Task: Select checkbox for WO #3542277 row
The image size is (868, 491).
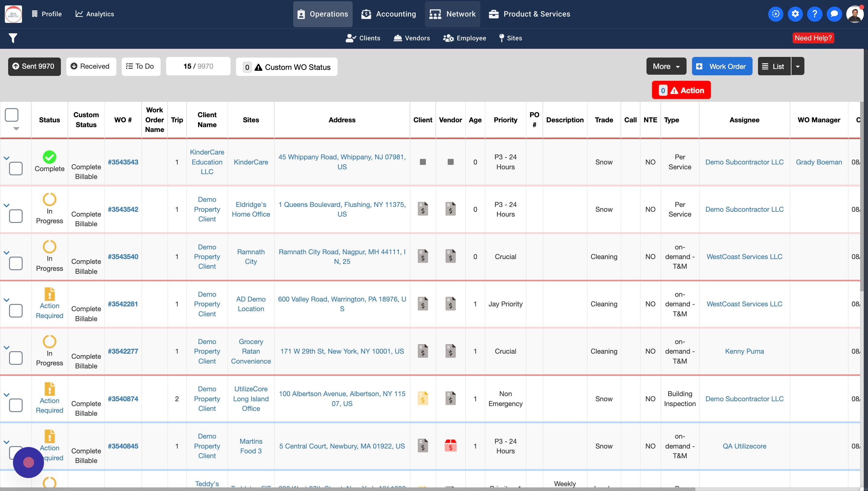Action: click(x=16, y=358)
